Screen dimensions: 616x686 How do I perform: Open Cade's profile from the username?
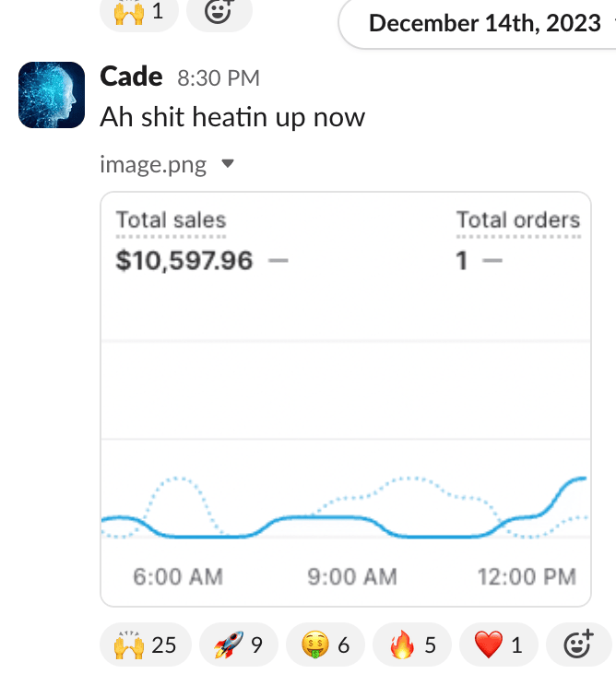pos(131,77)
